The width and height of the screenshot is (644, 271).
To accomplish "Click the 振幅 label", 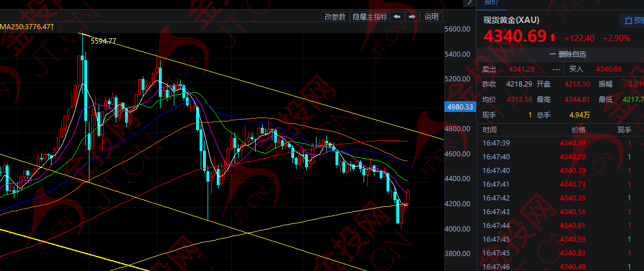I will (606, 84).
